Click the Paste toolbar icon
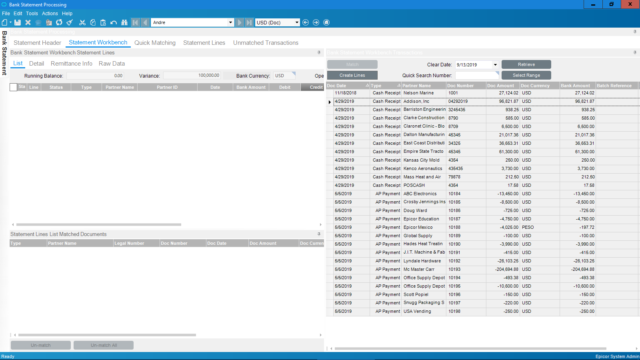This screenshot has width=640, height=360. [103, 22]
